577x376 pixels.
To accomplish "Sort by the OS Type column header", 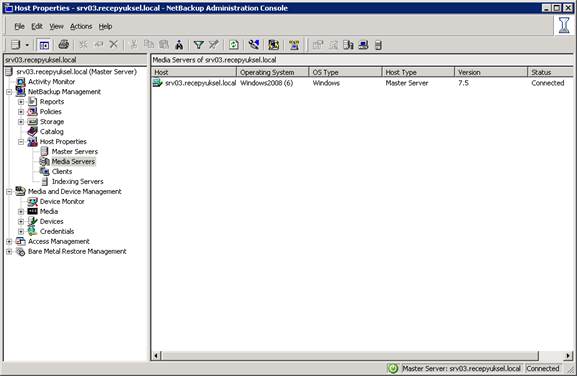I will pos(346,72).
